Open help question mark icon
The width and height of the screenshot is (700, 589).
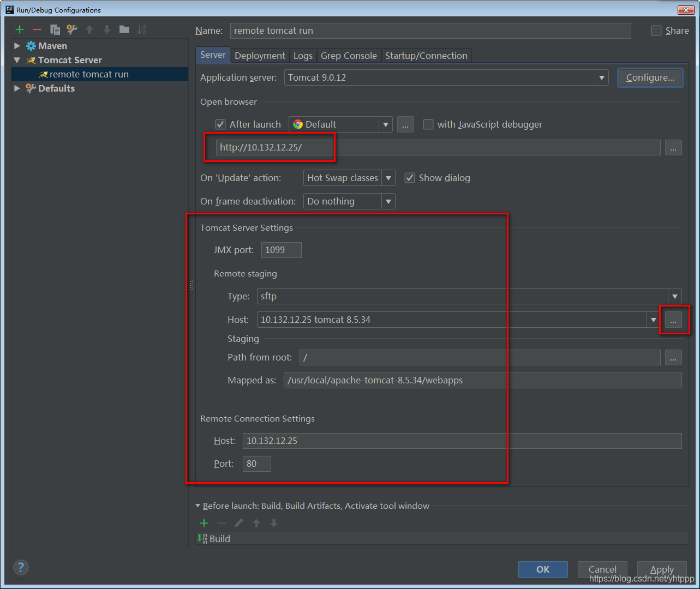21,567
